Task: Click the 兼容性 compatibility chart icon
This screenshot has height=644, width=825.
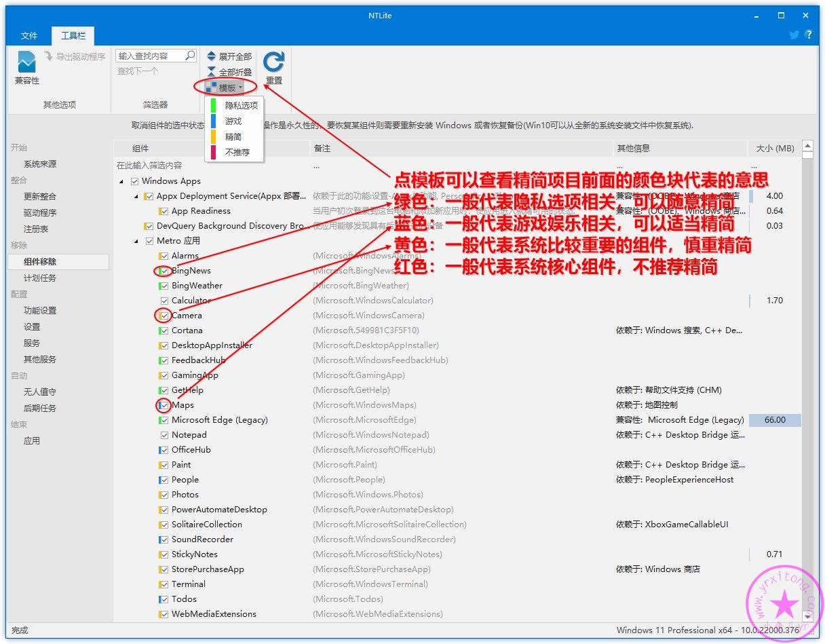Action: coord(26,62)
